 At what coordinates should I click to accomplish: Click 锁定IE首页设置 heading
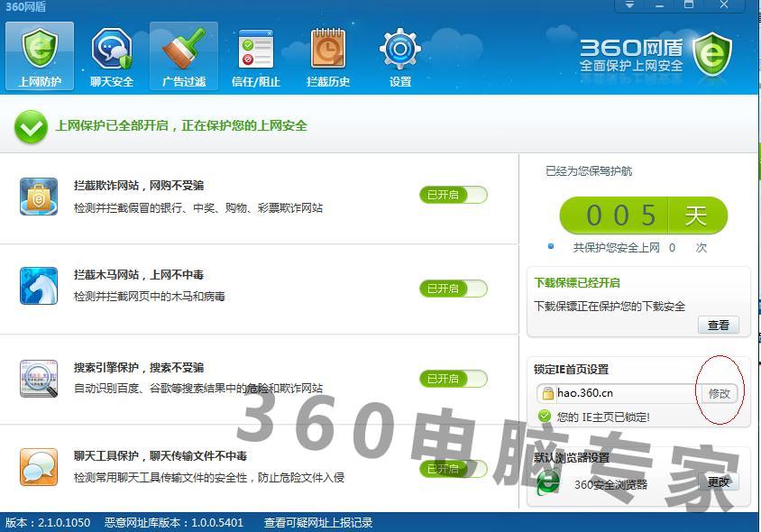pos(572,370)
